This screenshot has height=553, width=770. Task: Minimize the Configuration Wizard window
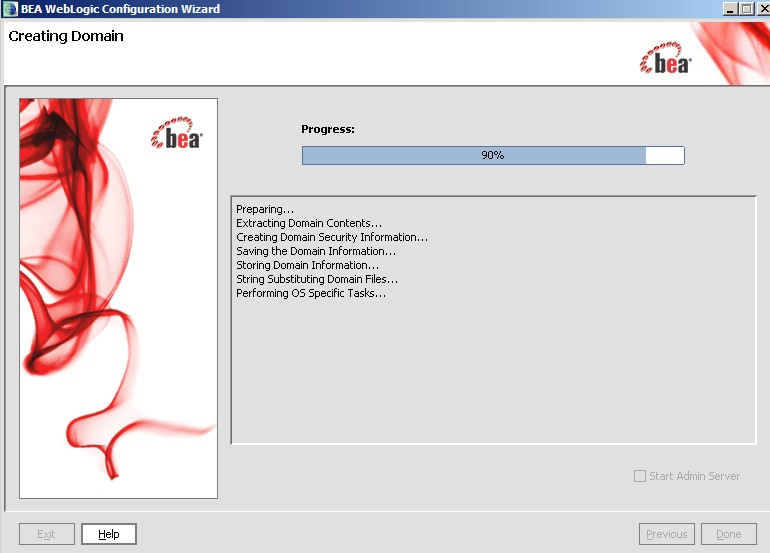tap(730, 8)
